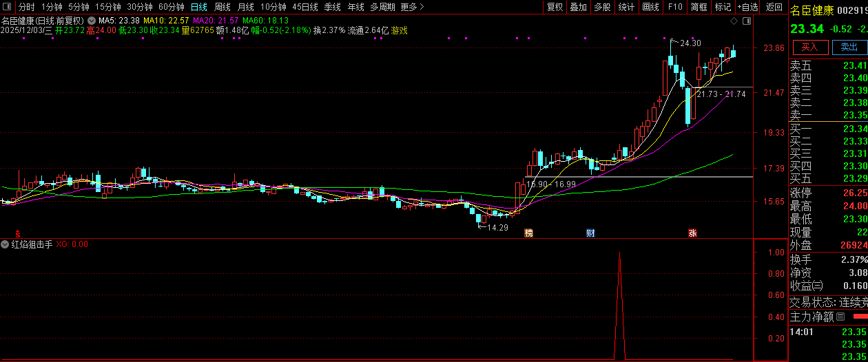The width and height of the screenshot is (868, 362).
Task: Click the 榜 marker icon on timeline
Action: 528,233
